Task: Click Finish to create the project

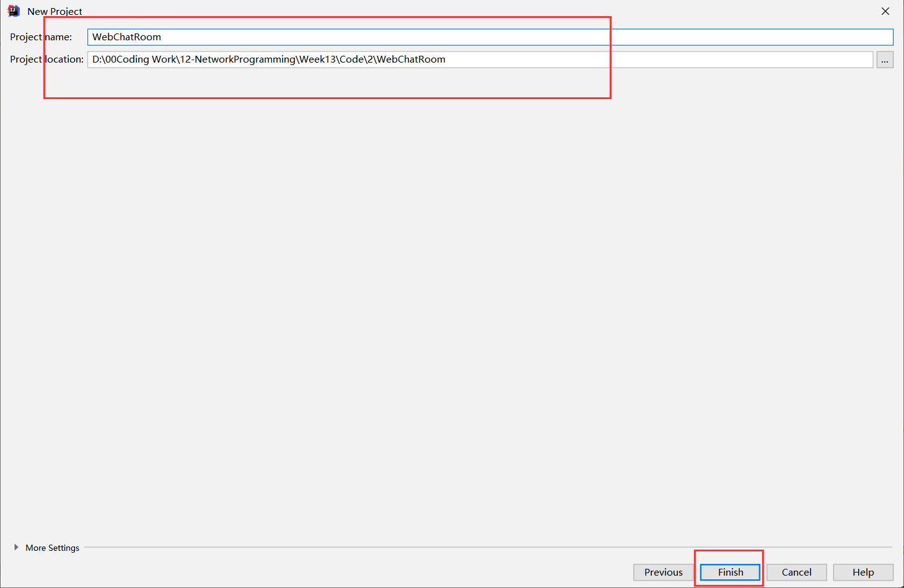Action: coord(731,572)
